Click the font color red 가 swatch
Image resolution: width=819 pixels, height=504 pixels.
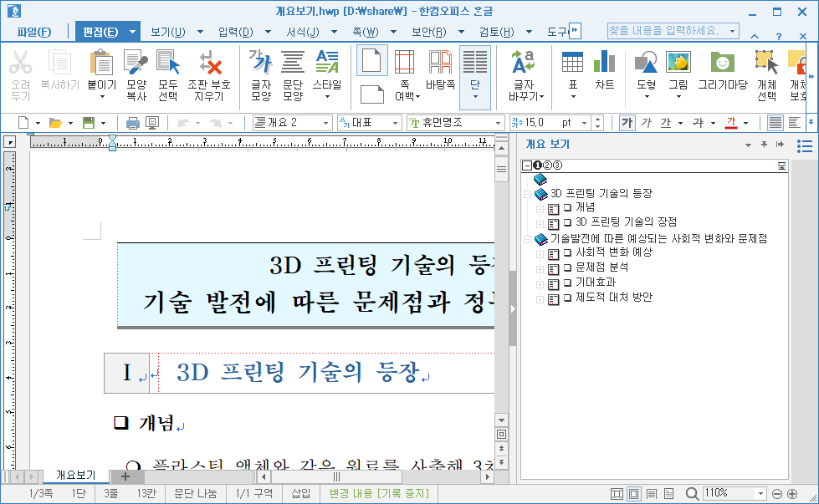tap(730, 123)
